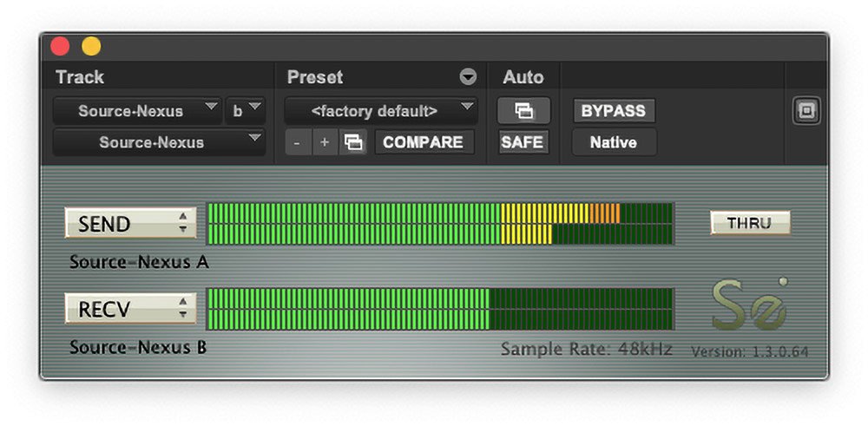Click the Sample Rate: 48kHz text
The image size is (868, 426).
587,349
